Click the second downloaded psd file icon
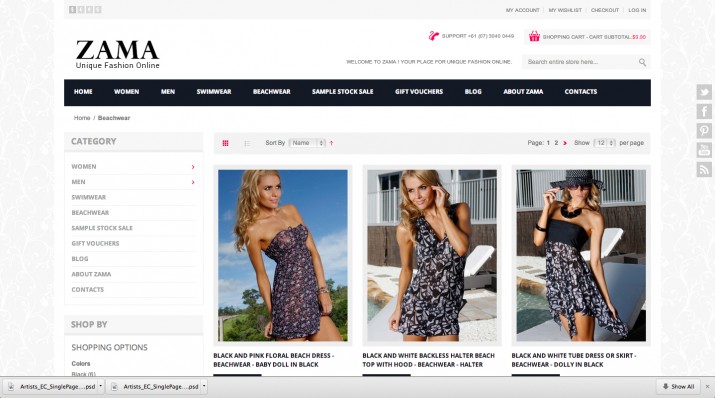 114,387
